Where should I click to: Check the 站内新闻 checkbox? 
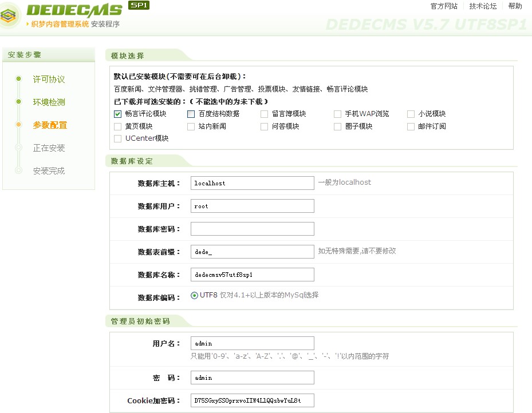click(x=191, y=126)
